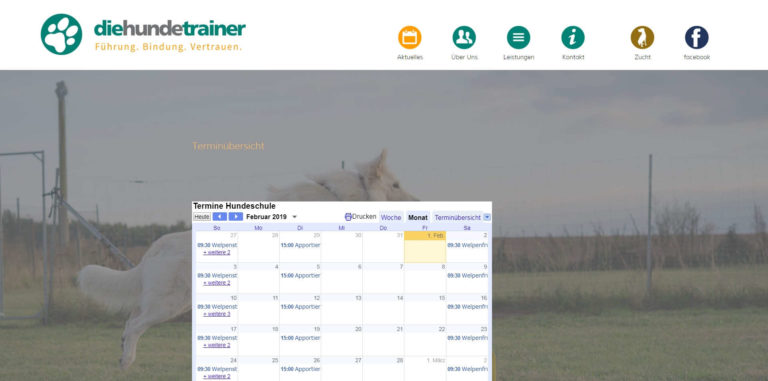Image resolution: width=768 pixels, height=381 pixels.
Task: Click day number 14 in the calendar
Action: coord(400,298)
